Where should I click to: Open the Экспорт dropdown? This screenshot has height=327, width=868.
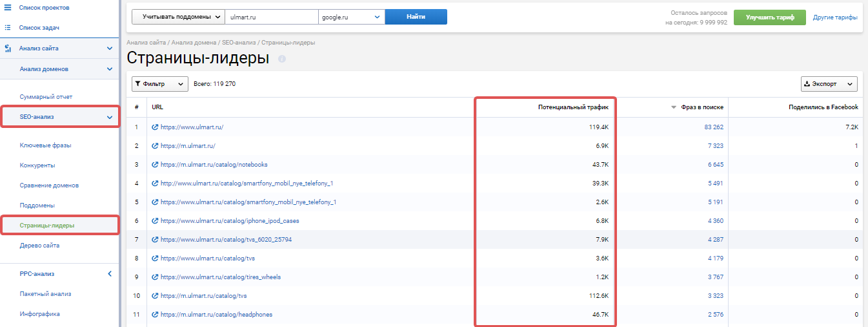(829, 84)
